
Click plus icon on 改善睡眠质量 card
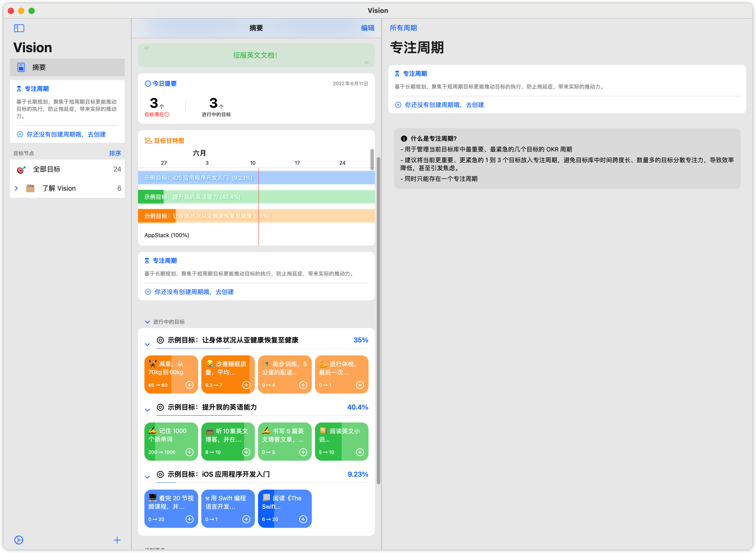click(x=246, y=385)
